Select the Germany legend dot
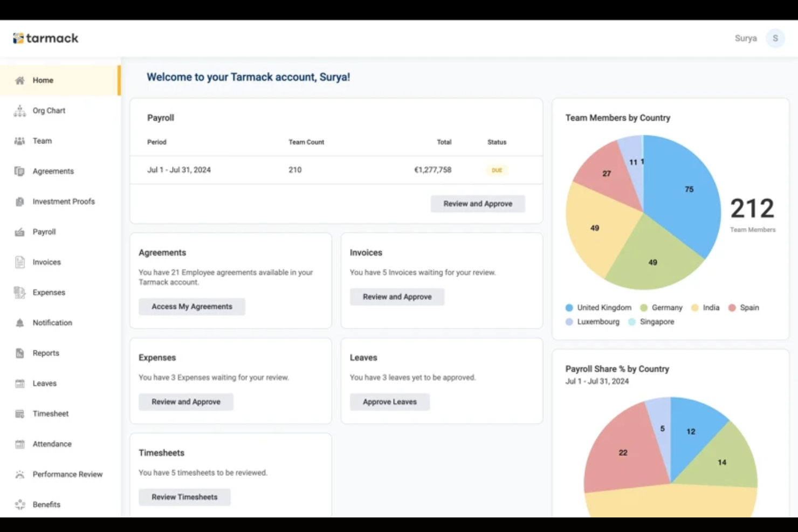 click(644, 308)
